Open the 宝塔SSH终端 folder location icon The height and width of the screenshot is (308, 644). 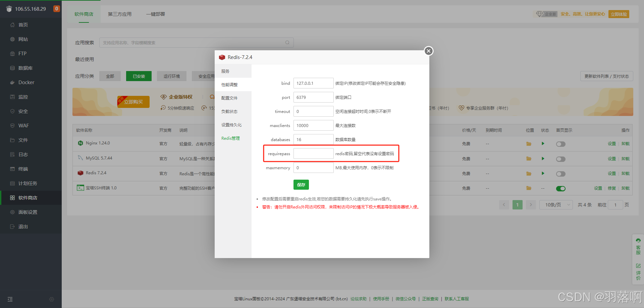pos(529,188)
